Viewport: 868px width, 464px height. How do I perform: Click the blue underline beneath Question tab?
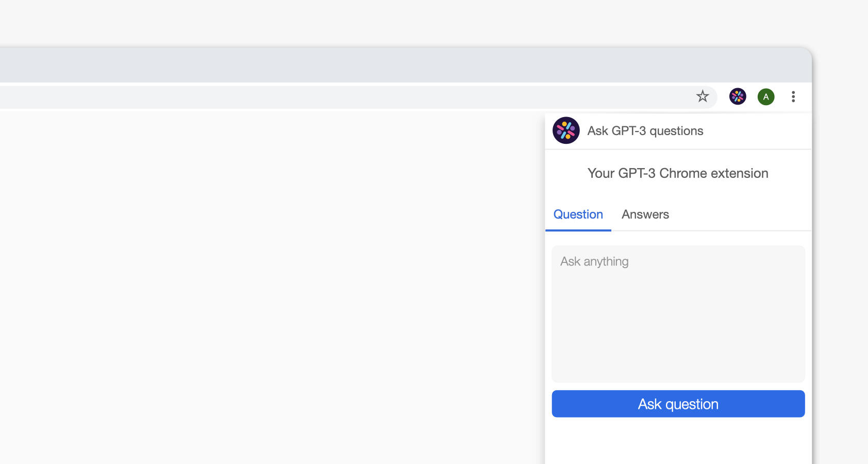tap(578, 230)
